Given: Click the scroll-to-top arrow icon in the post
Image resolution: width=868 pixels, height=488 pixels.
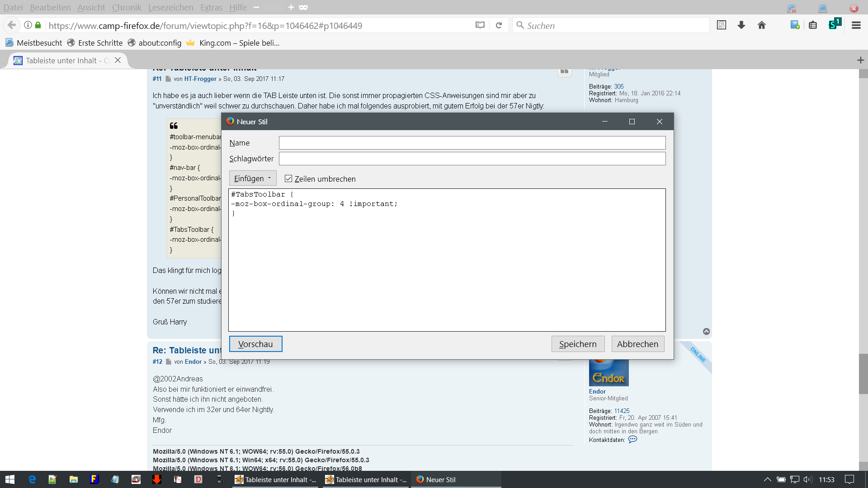Looking at the screenshot, I should [x=706, y=332].
